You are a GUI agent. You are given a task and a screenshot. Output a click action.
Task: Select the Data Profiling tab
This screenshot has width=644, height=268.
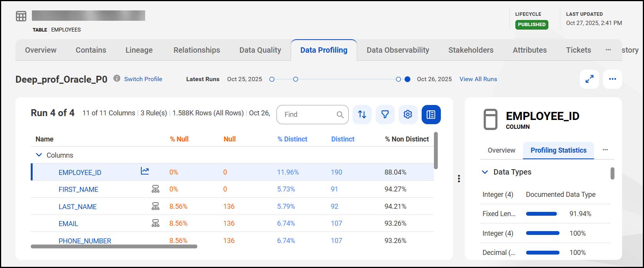pyautogui.click(x=324, y=50)
